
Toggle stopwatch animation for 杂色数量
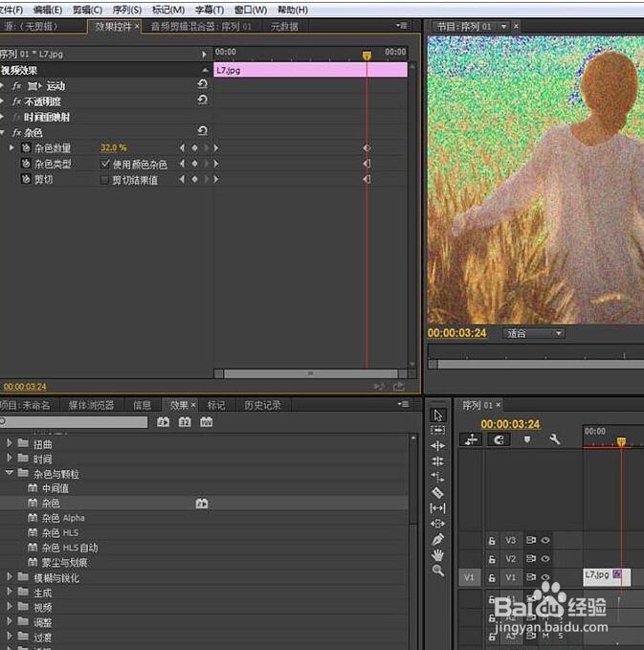pos(26,148)
